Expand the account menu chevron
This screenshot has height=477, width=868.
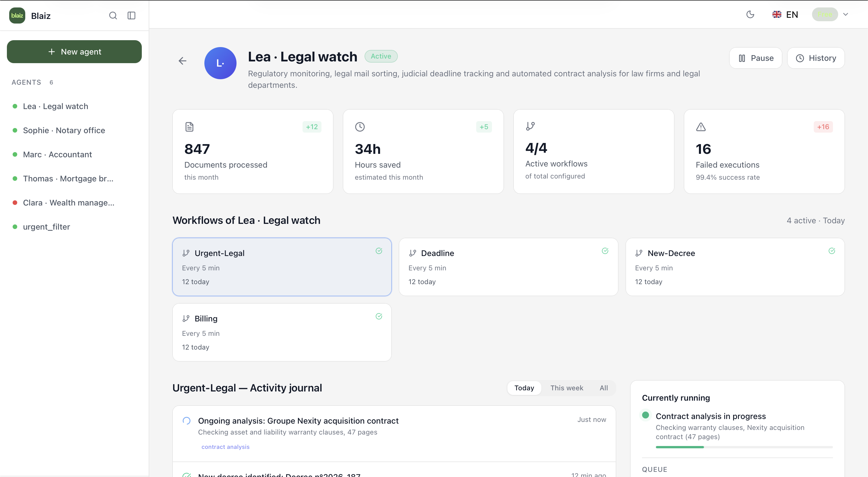coord(845,14)
